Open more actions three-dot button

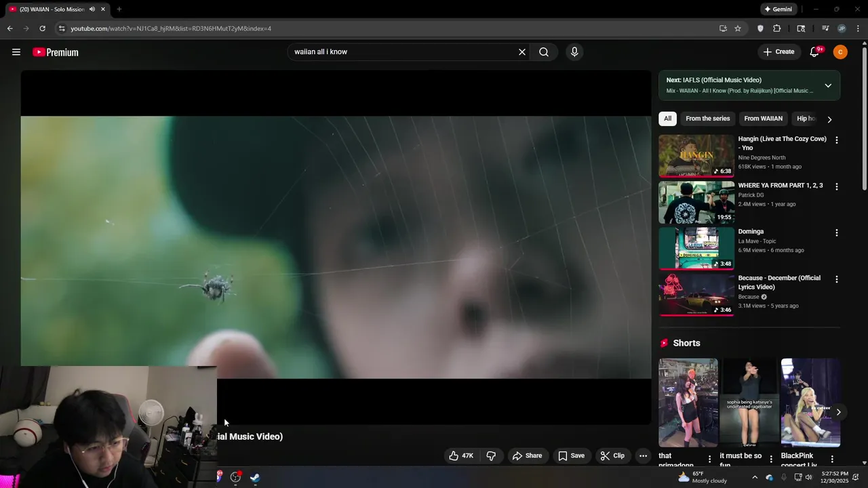point(644,456)
